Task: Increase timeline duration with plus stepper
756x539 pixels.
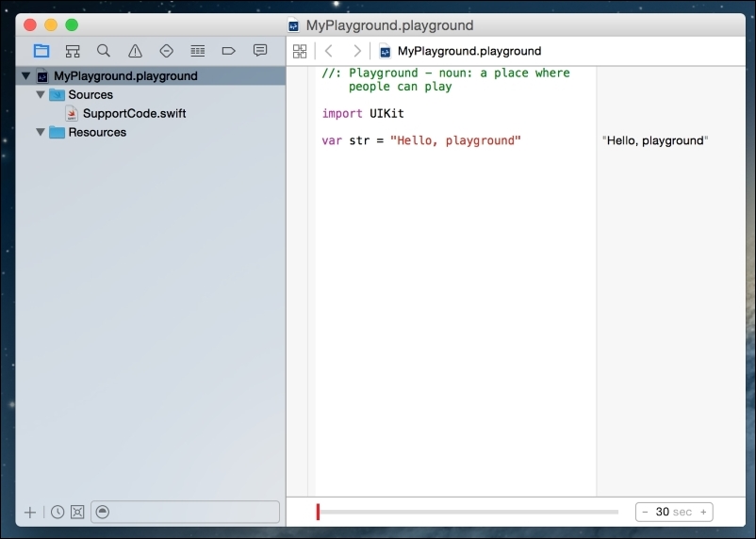Action: pos(702,512)
